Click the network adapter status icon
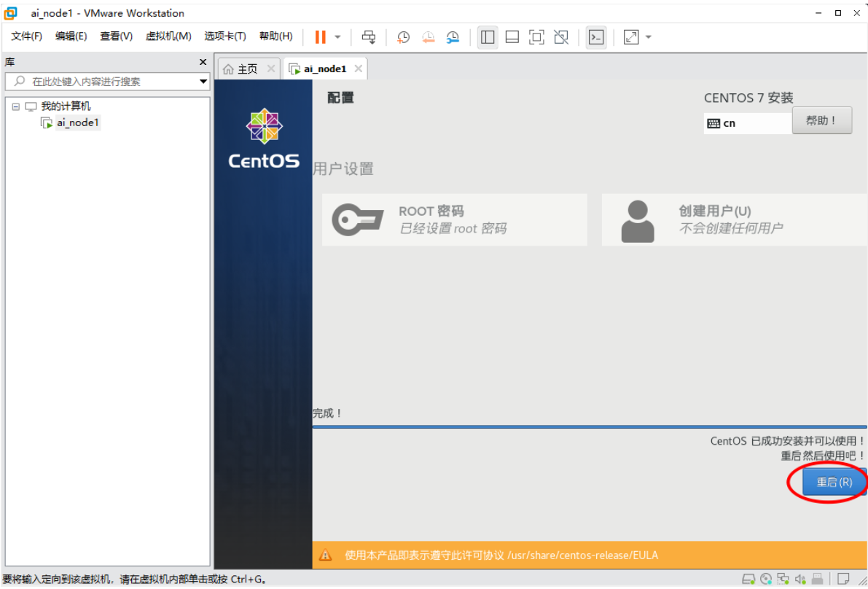This screenshot has width=868, height=589. point(783,580)
